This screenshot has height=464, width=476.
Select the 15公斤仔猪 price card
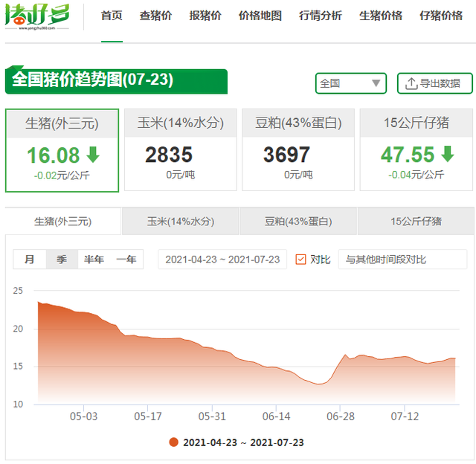click(416, 150)
